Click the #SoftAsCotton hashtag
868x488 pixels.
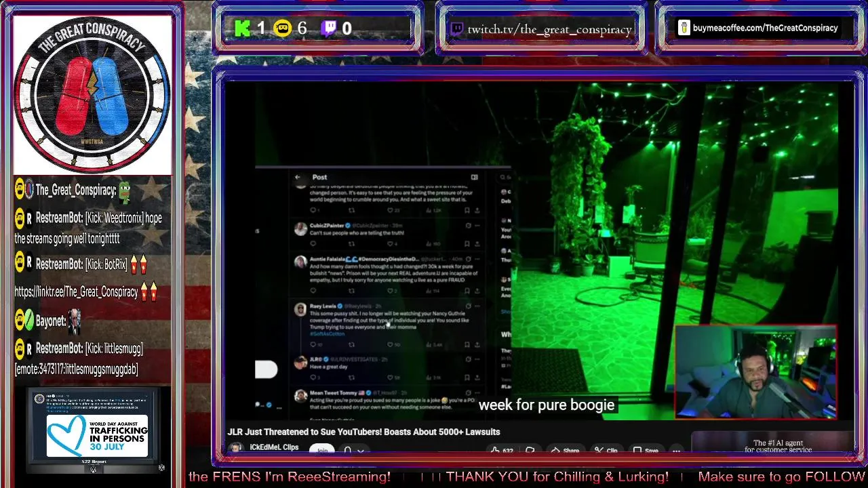[x=328, y=333]
